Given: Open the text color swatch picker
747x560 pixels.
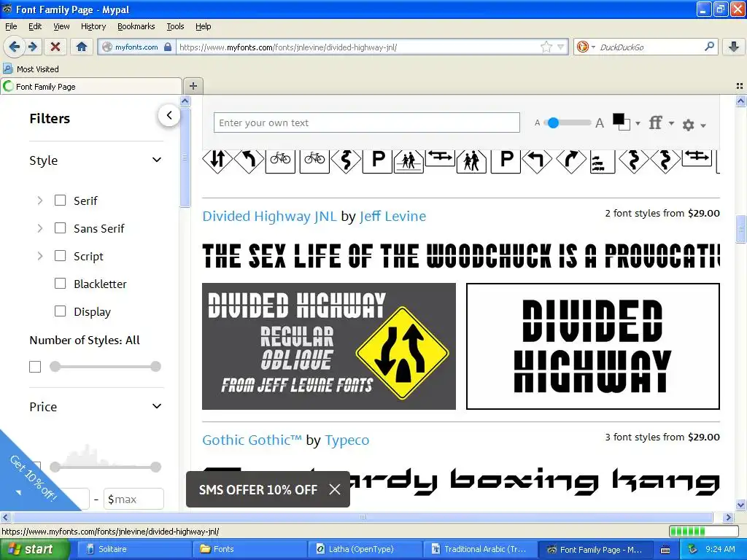Looking at the screenshot, I should [x=625, y=122].
